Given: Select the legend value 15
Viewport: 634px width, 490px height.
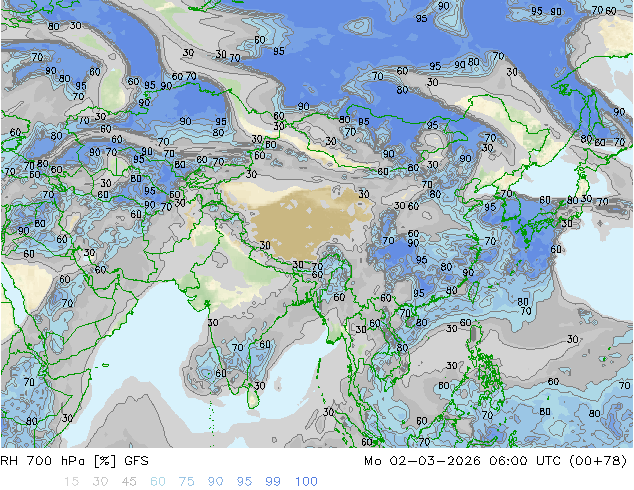Looking at the screenshot, I should coord(71,482).
